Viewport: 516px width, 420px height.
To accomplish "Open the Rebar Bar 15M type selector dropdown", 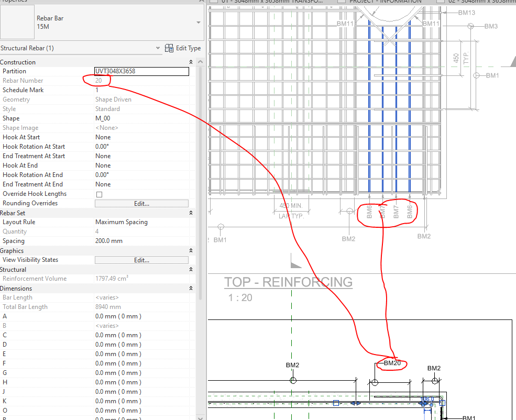I will tap(199, 23).
